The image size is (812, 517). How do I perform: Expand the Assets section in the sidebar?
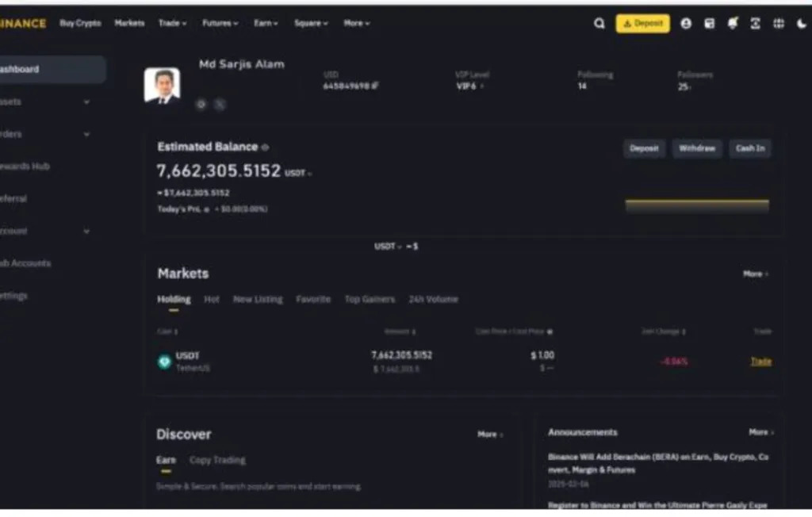(86, 102)
